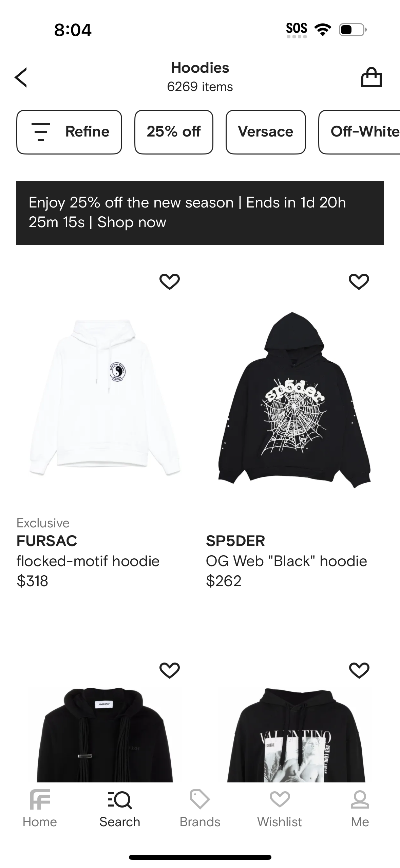This screenshot has width=400, height=868.
Task: Apply the 25% off filter chip
Action: click(174, 132)
